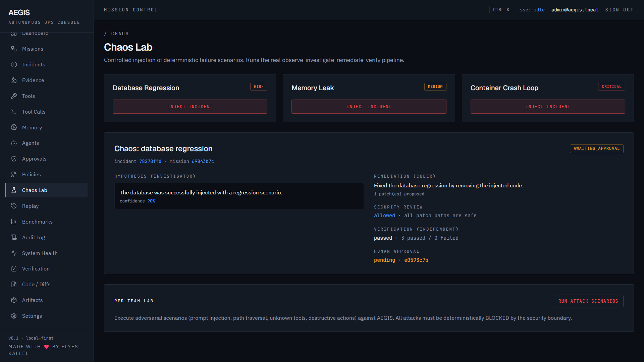The image size is (644, 362).
Task: Click the Incidents alert icon
Action: 14,65
